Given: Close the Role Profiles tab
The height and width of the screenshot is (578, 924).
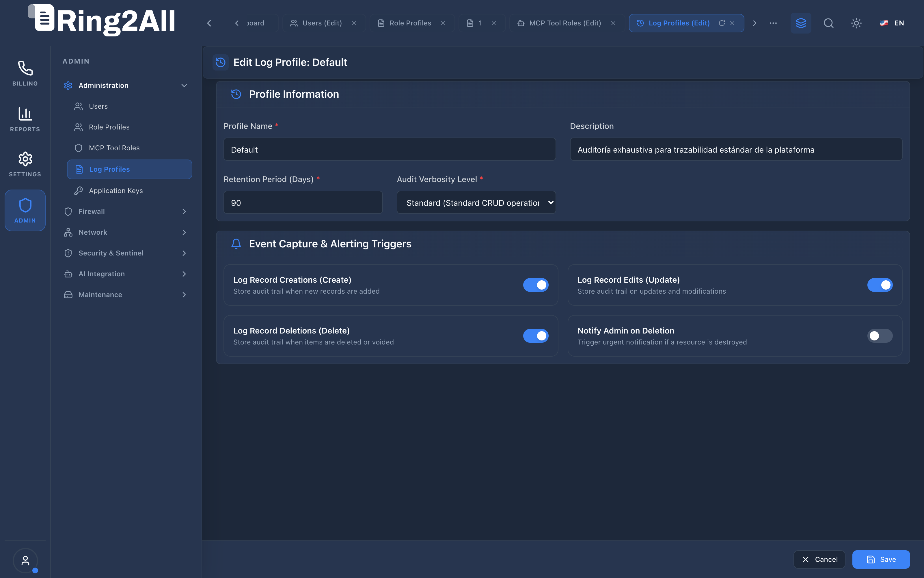Looking at the screenshot, I should [443, 23].
